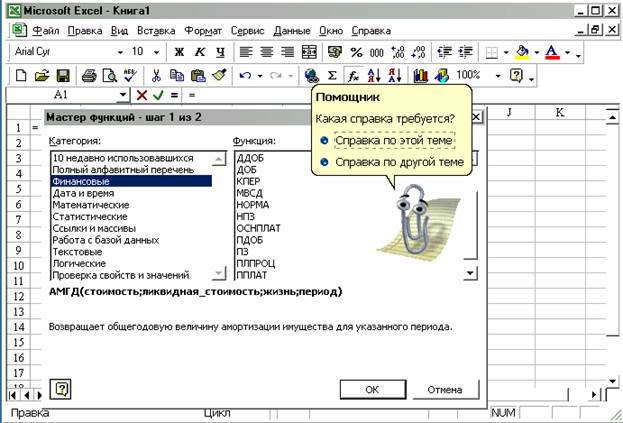Screen dimensions: 623x423
Task: Decrease decimal places
Action: tap(418, 52)
